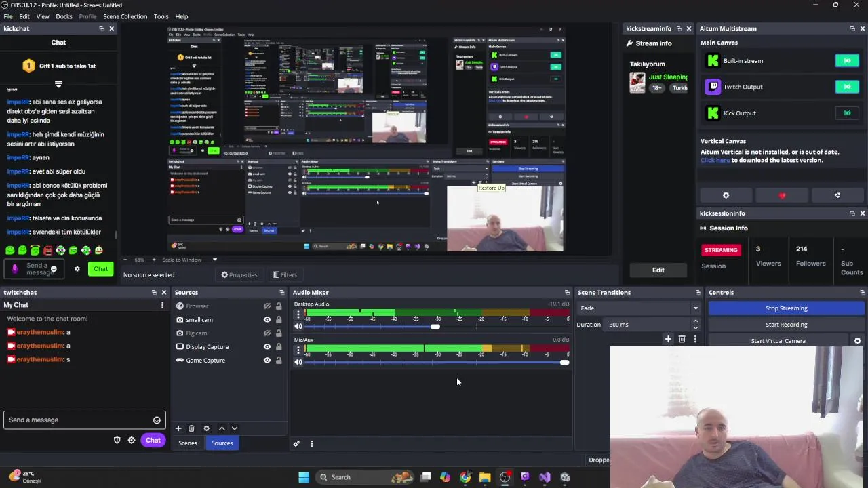Open Desktop Audio three-dot options

(298, 314)
